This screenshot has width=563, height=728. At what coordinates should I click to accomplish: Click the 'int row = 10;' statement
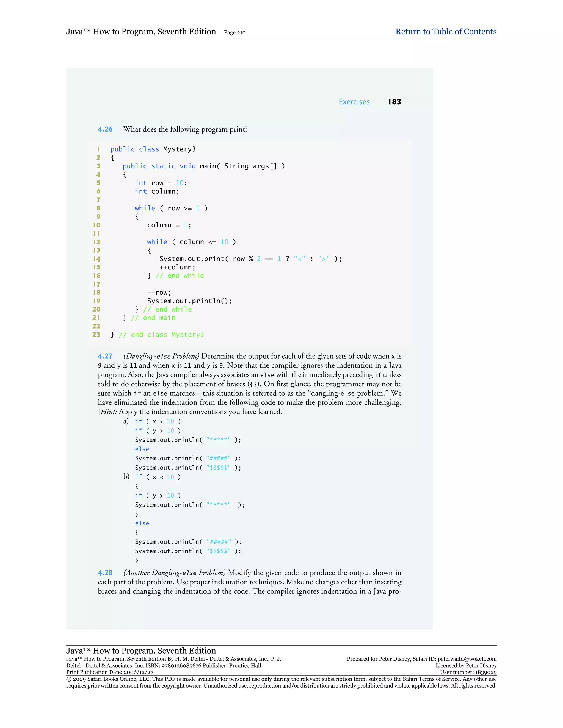point(161,183)
